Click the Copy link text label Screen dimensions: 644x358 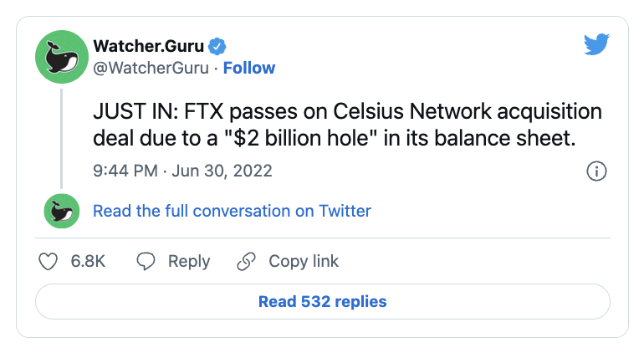click(x=304, y=262)
